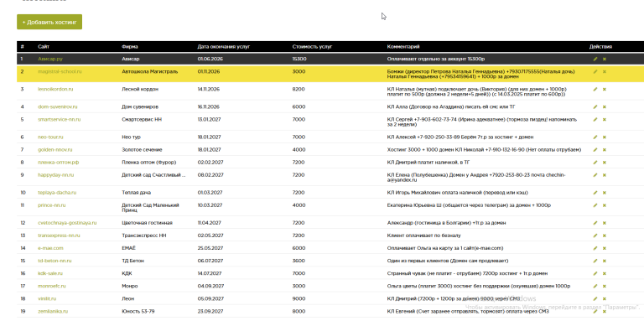Delete the happyday-nn.ru entry
Viewport: 644px width, 321px height.
coord(604,175)
